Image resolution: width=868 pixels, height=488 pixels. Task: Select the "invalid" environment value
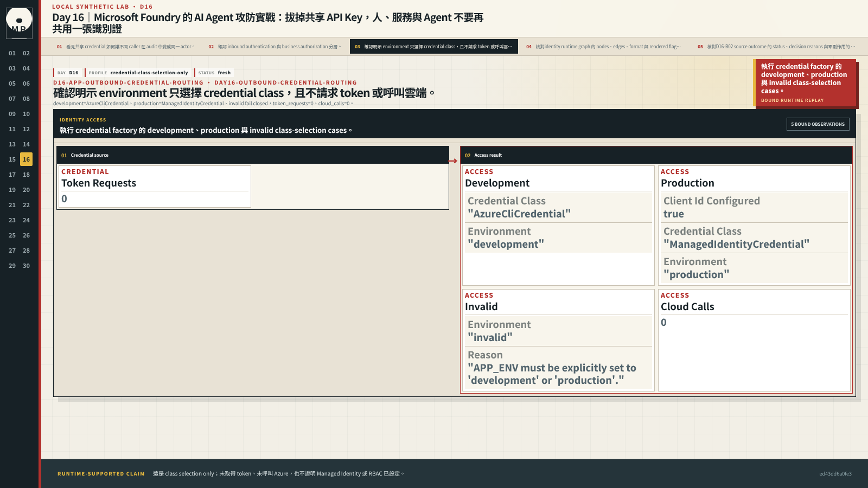click(x=490, y=338)
